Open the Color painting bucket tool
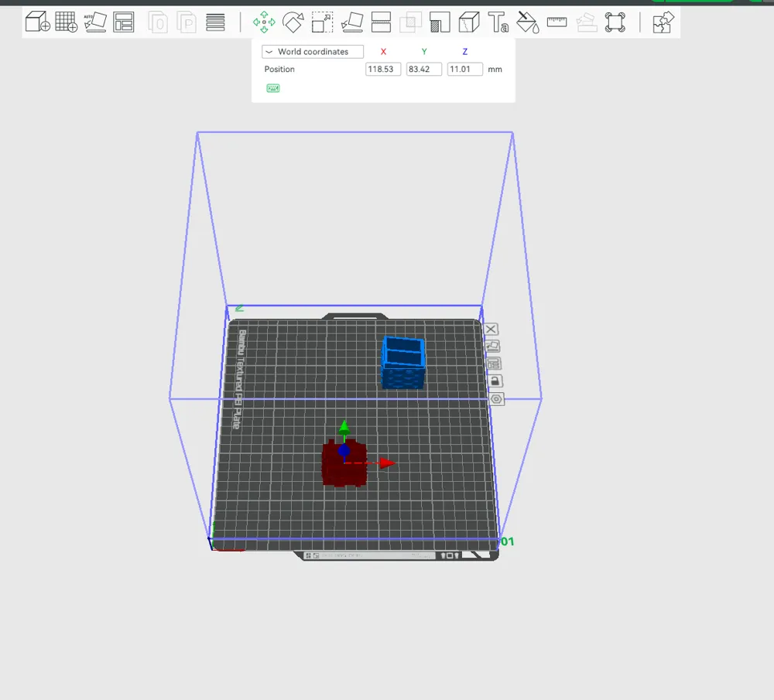The height and width of the screenshot is (700, 774). coord(528,22)
